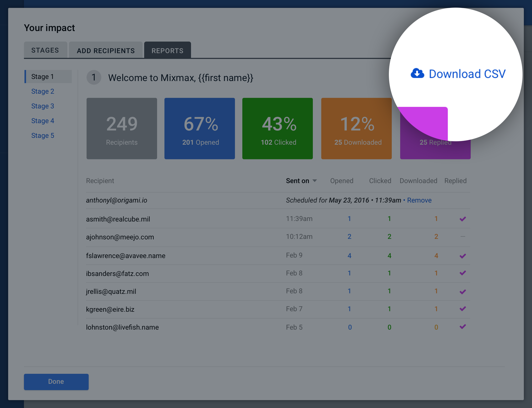
Task: Click the Welcome to Mixmax stage title
Action: pyautogui.click(x=181, y=78)
